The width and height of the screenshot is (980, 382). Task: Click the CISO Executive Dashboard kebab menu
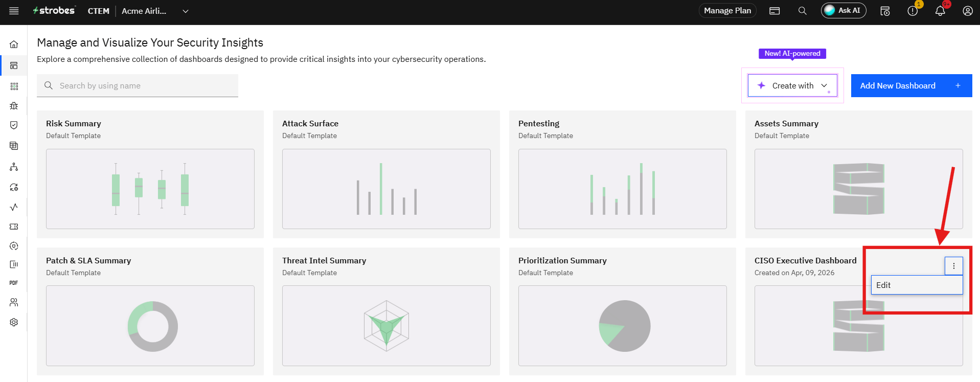pos(954,266)
